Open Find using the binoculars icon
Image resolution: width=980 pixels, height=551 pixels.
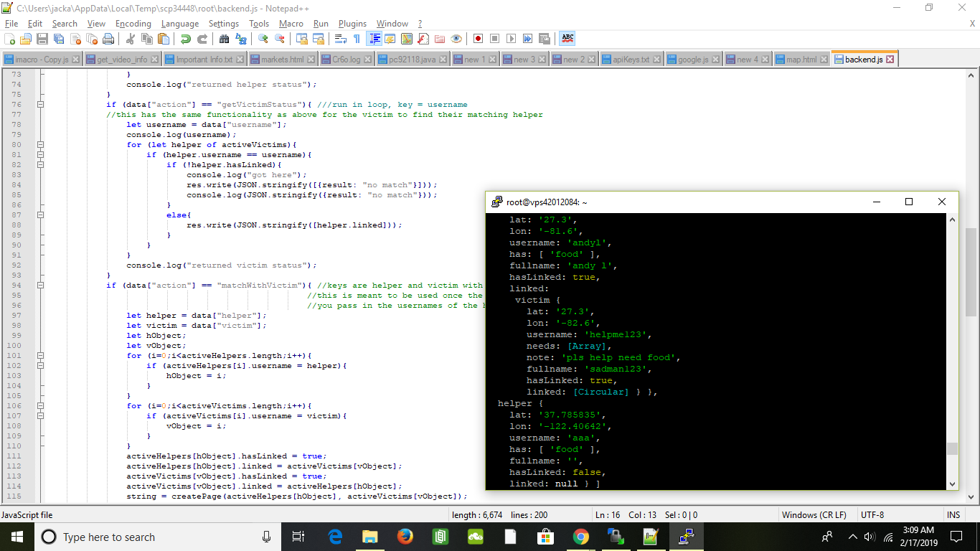(x=225, y=39)
